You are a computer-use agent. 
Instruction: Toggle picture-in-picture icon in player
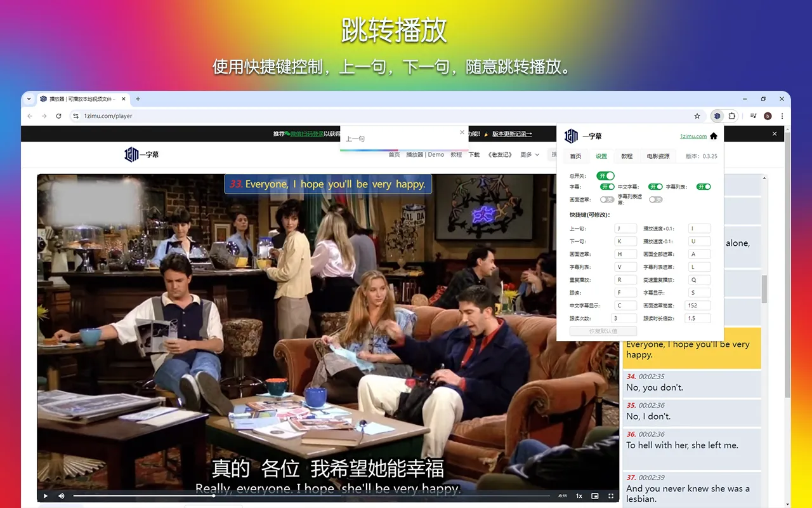tap(595, 496)
